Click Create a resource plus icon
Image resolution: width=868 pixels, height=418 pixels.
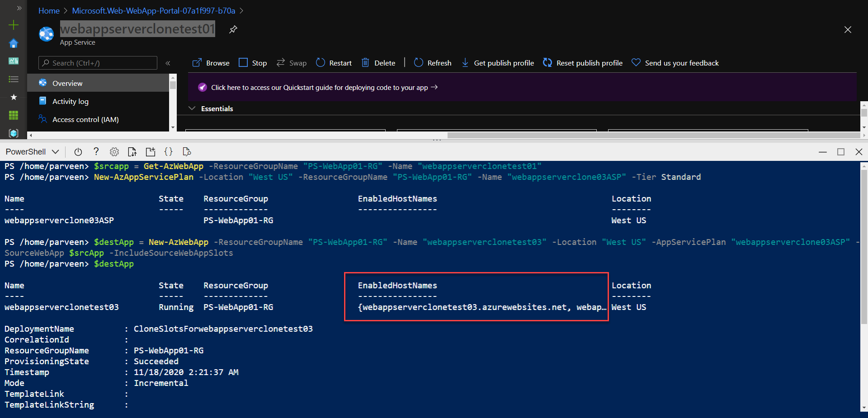[x=14, y=25]
